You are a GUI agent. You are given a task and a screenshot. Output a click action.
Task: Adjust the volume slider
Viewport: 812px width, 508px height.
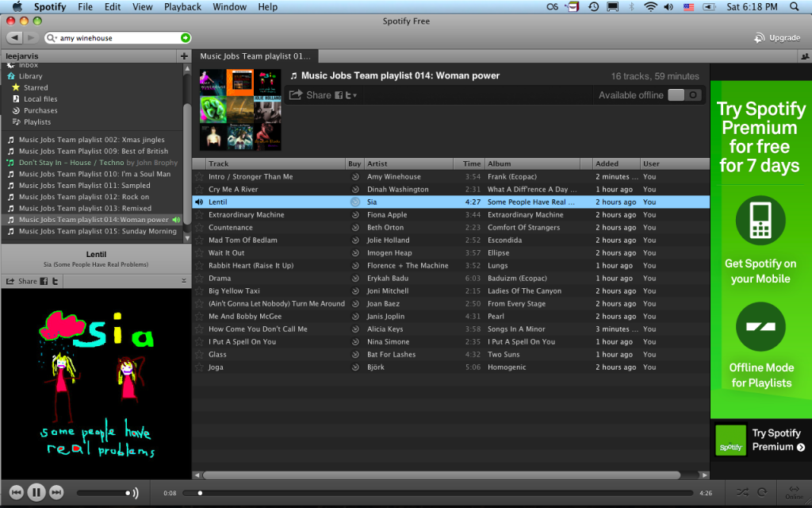(x=104, y=493)
